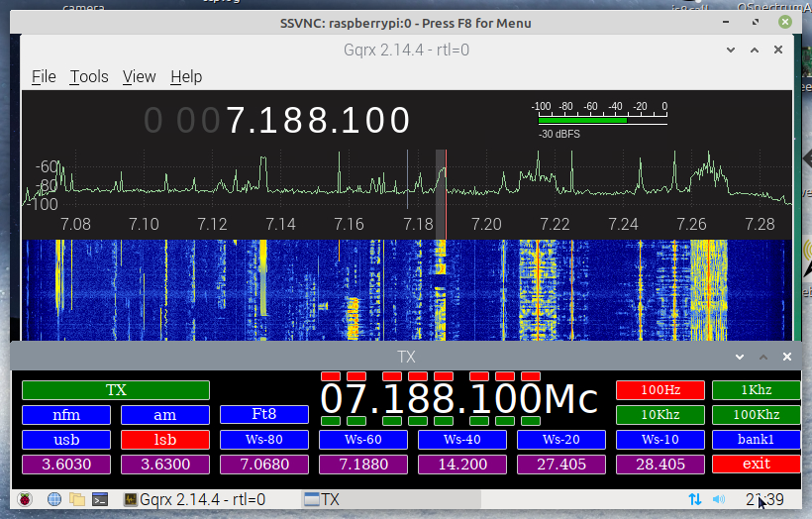
Task: Select the 10Khz tuning step
Action: tap(660, 415)
